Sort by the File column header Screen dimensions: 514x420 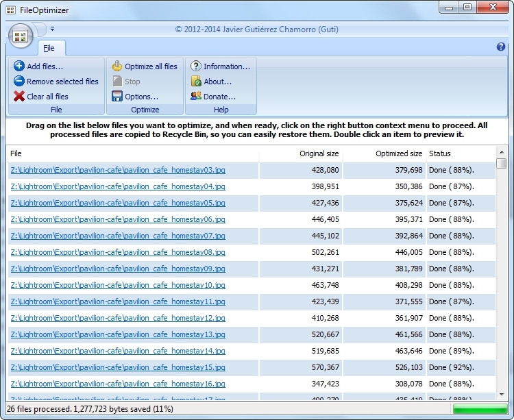[x=134, y=153]
